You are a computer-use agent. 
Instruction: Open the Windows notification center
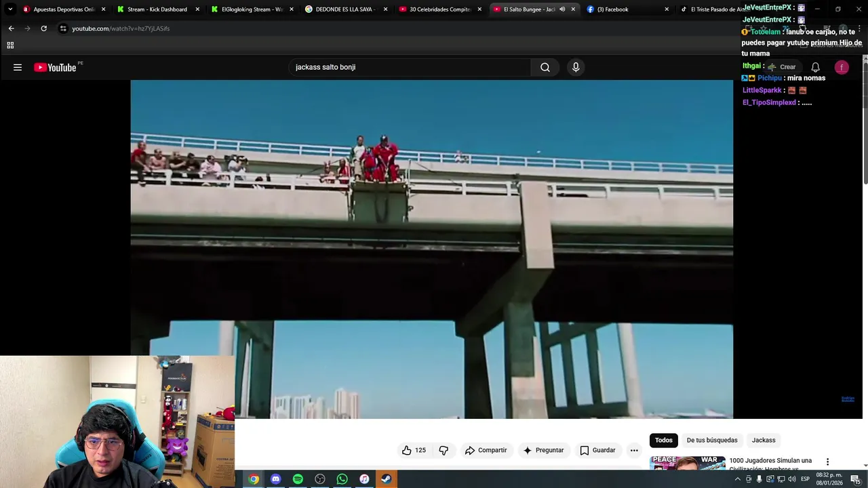coord(856,479)
